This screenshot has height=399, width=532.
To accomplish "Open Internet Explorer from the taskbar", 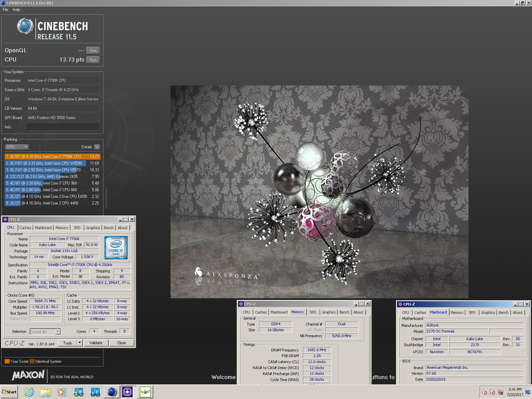I will [x=29, y=392].
